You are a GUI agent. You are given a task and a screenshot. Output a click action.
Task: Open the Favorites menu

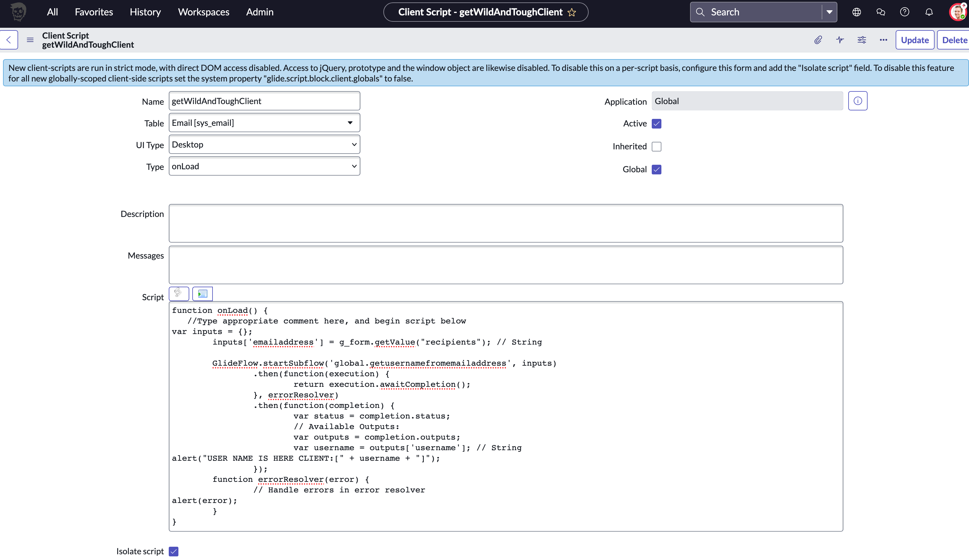click(x=94, y=12)
